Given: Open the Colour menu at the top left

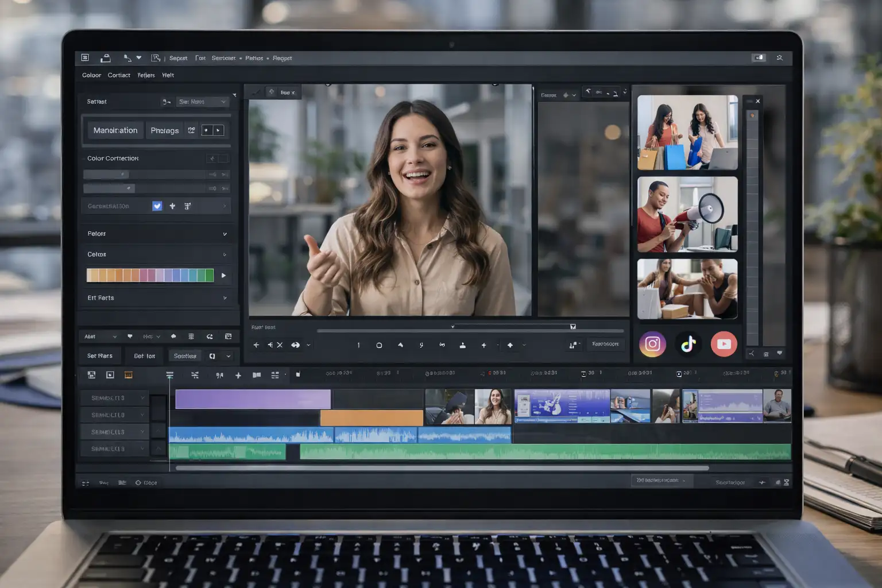Looking at the screenshot, I should (91, 75).
